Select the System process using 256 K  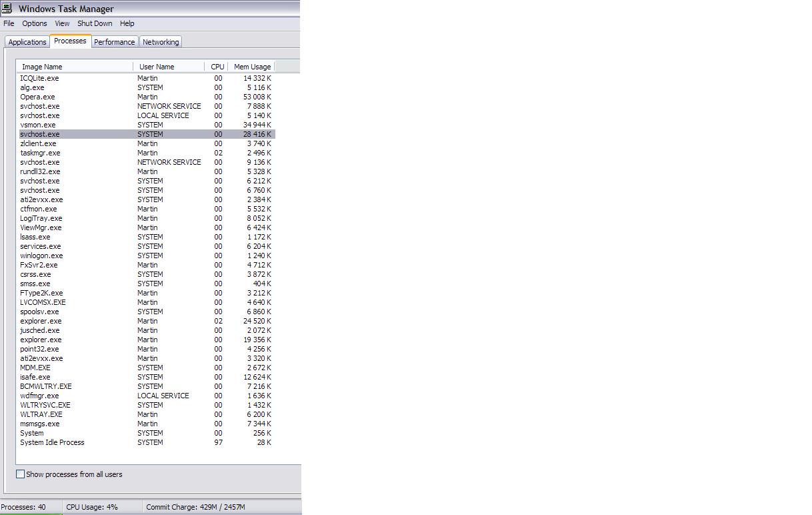click(x=146, y=433)
